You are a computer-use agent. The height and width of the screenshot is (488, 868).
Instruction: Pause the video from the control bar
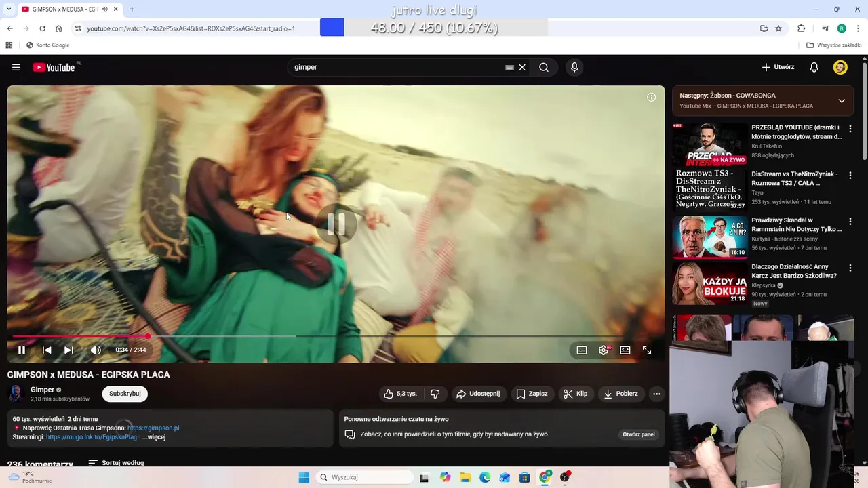pyautogui.click(x=22, y=350)
